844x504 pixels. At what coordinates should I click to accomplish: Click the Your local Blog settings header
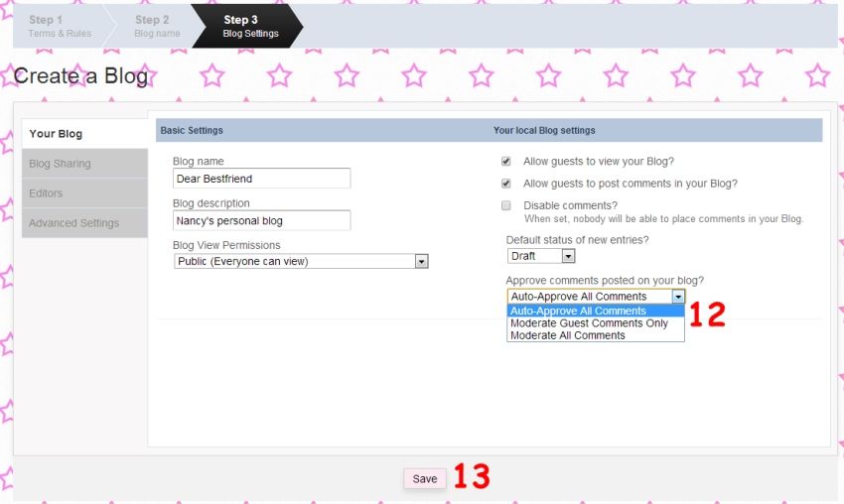(544, 130)
